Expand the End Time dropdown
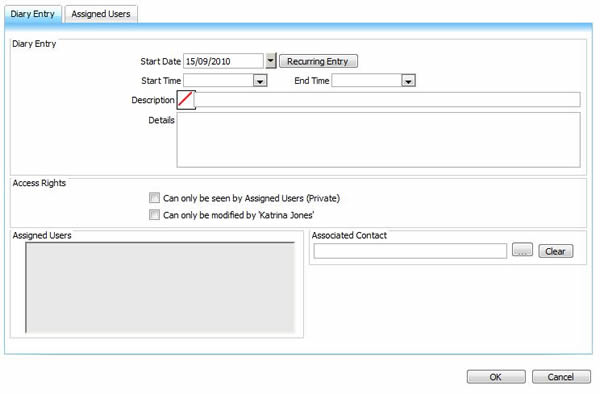 (x=408, y=81)
